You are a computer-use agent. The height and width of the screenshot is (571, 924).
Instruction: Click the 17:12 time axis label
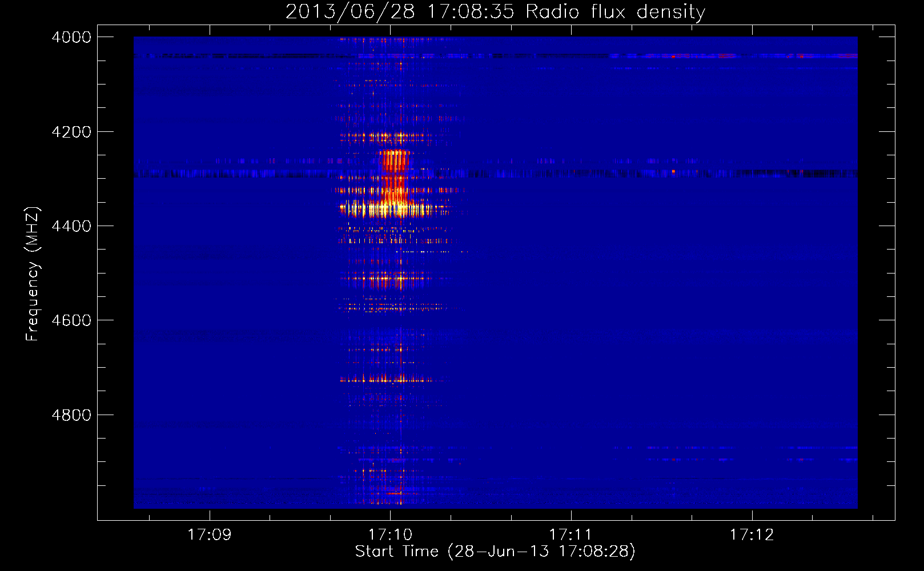pyautogui.click(x=752, y=534)
